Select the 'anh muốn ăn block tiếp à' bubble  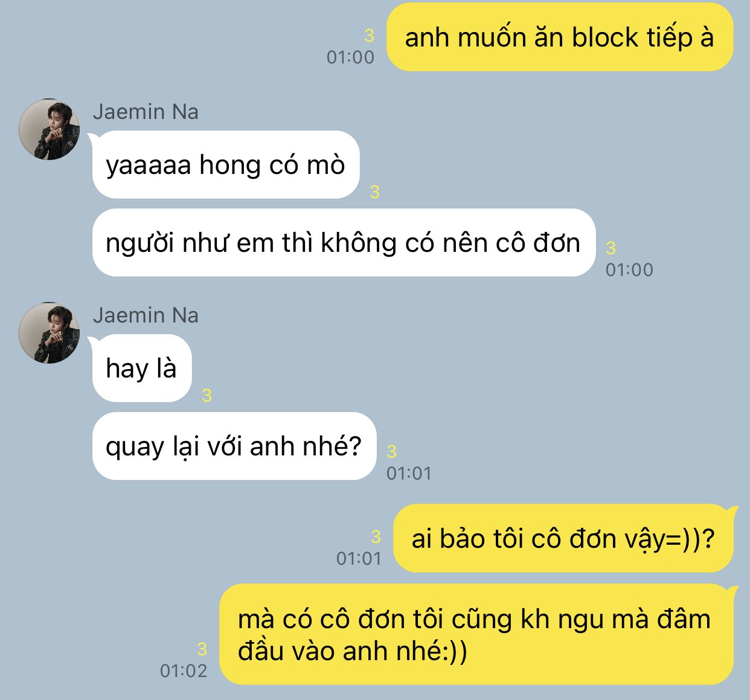point(560,37)
